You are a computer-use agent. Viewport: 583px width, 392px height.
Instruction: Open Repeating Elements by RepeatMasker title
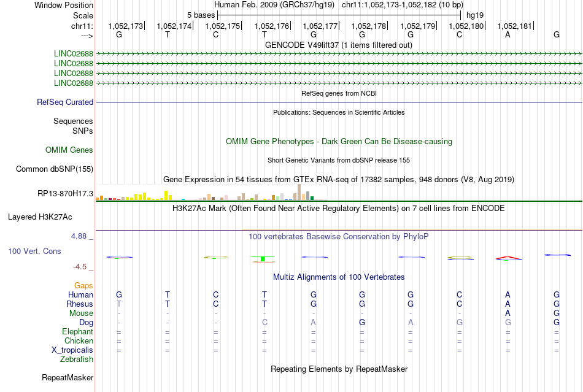339,369
